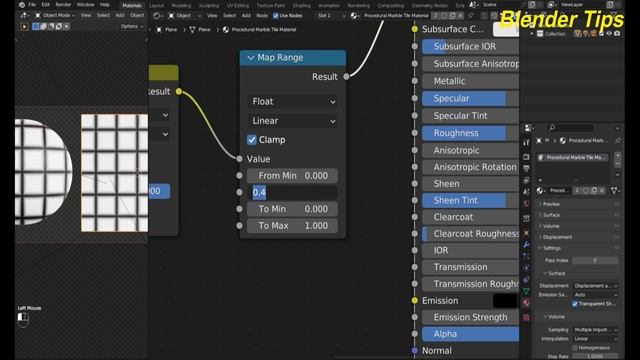Click the Metallic field
Image resolution: width=640 pixels, height=360 pixels.
[470, 81]
